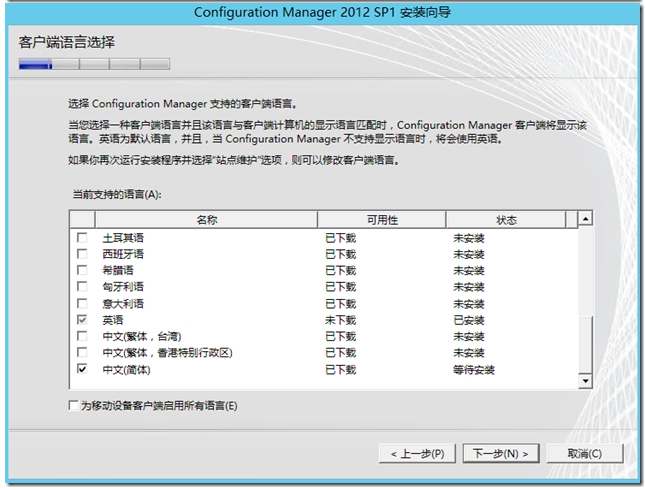The height and width of the screenshot is (490, 646).
Task: Check the 中文(繁体，台湾) checkbox
Action: tap(82, 336)
